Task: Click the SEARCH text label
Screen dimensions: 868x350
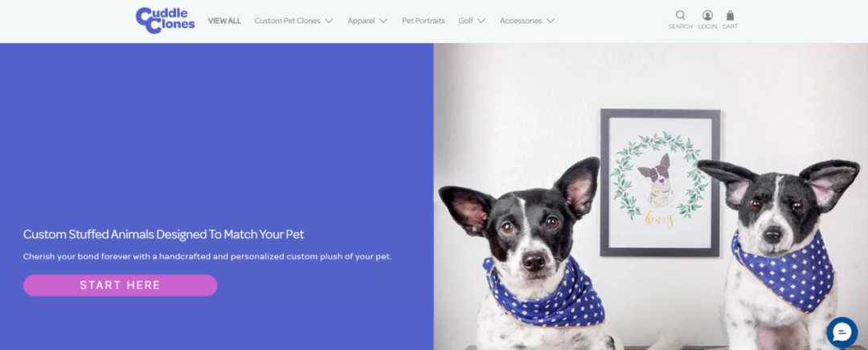Action: 681,26
